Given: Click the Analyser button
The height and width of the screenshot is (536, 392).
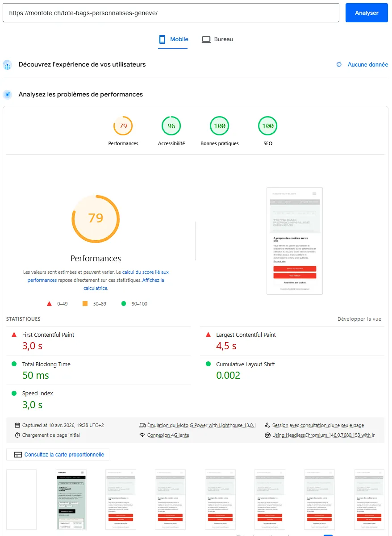Looking at the screenshot, I should [366, 13].
